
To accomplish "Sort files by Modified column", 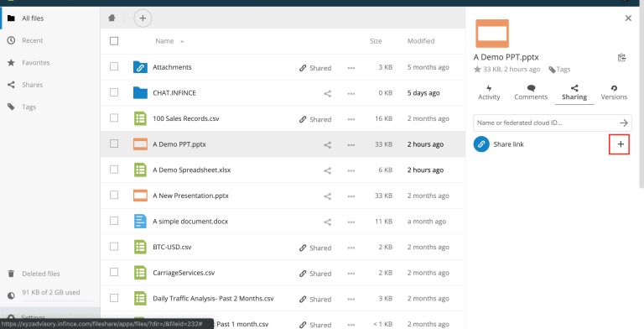I will coord(421,41).
